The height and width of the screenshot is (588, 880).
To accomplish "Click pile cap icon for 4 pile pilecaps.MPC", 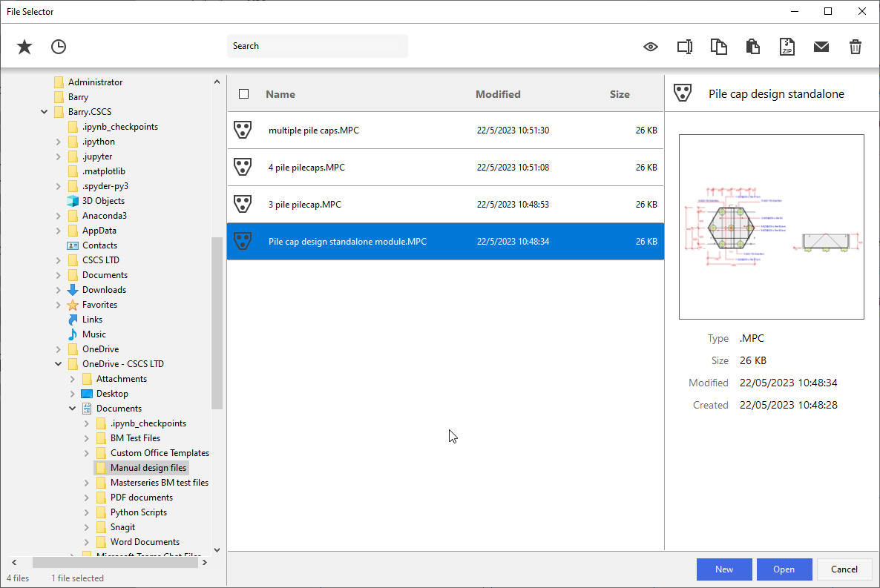I will [243, 167].
